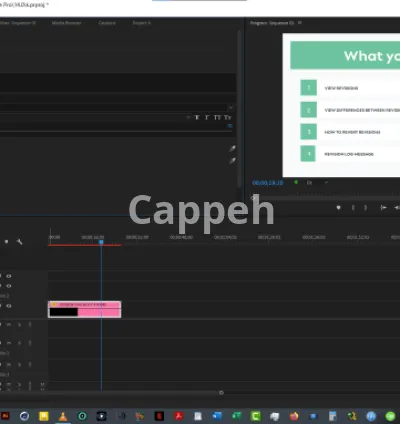
Task: Mute the second audio track
Action: [9, 343]
